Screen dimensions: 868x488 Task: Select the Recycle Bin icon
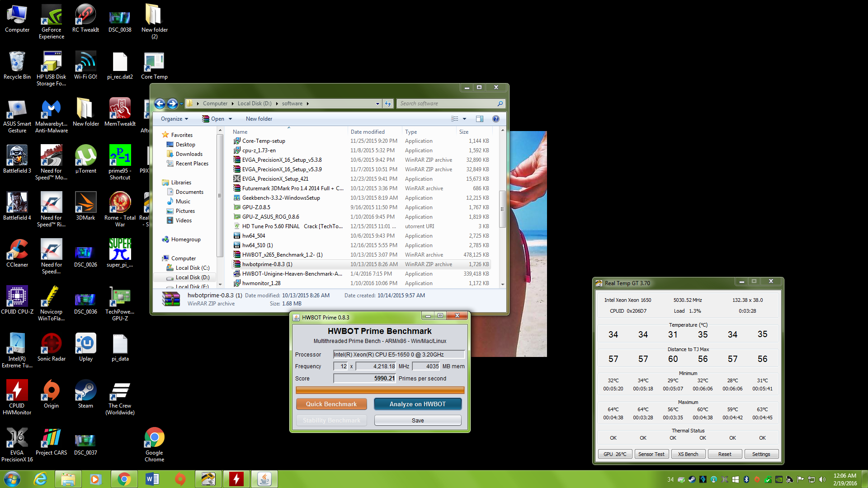coord(17,66)
